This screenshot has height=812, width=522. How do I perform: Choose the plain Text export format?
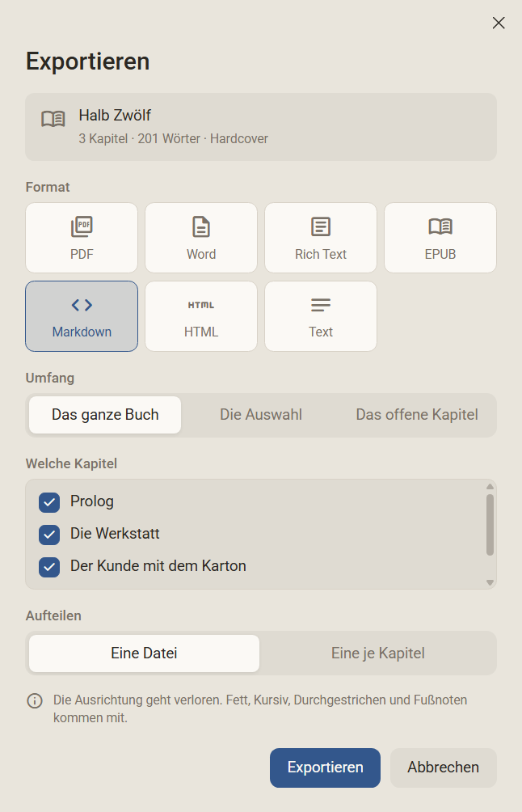(x=321, y=316)
